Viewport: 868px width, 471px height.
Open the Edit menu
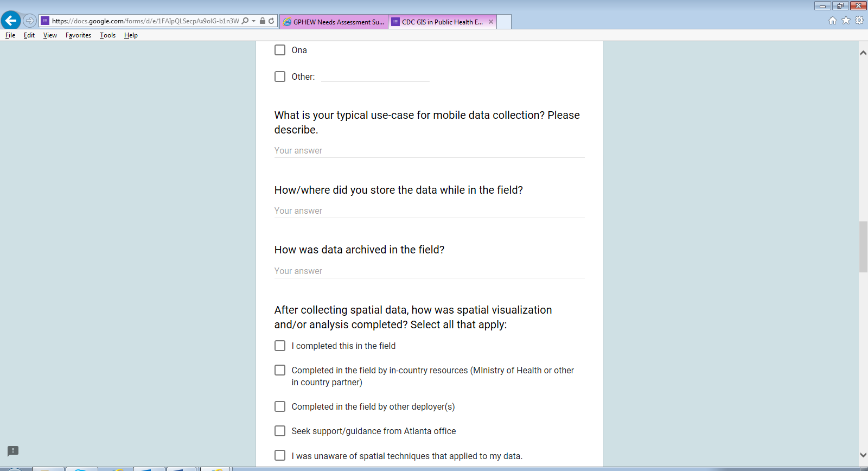click(x=29, y=35)
